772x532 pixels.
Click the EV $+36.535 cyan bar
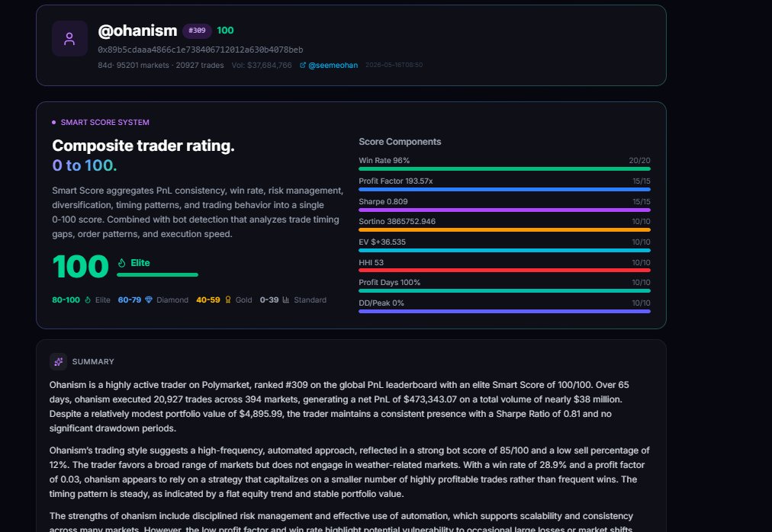coord(505,251)
